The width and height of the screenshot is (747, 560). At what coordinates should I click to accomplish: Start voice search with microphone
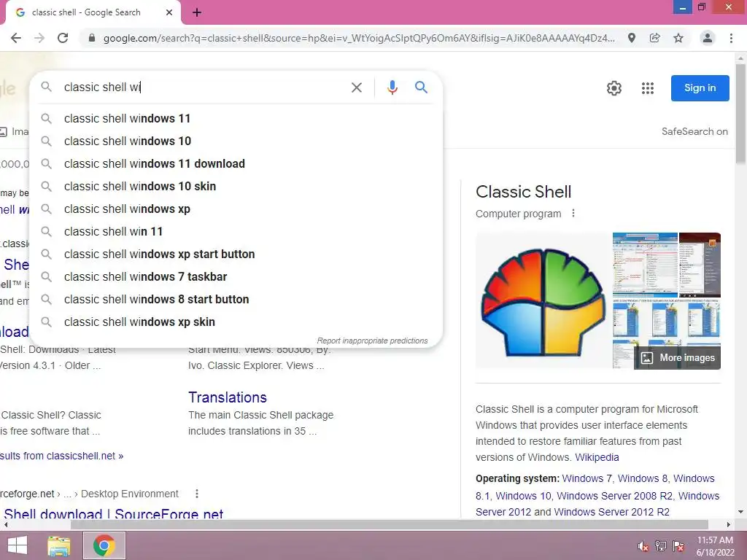(x=392, y=87)
